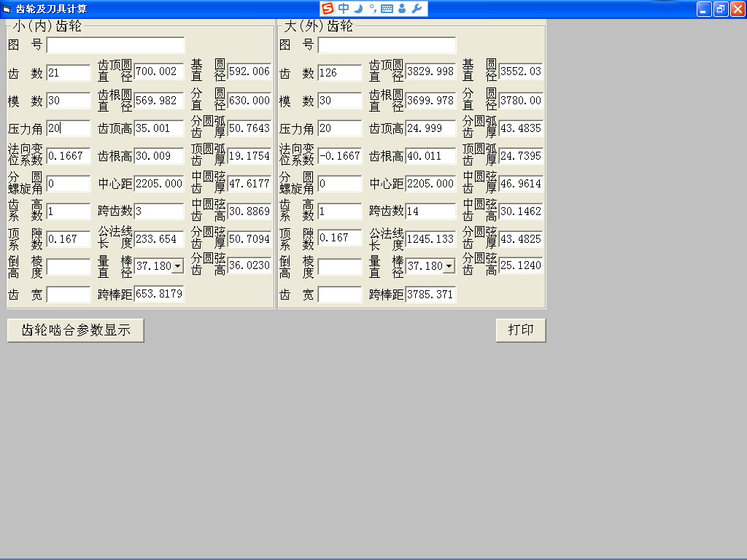Click small gear 跨棒距 value 653.8179

tap(159, 294)
